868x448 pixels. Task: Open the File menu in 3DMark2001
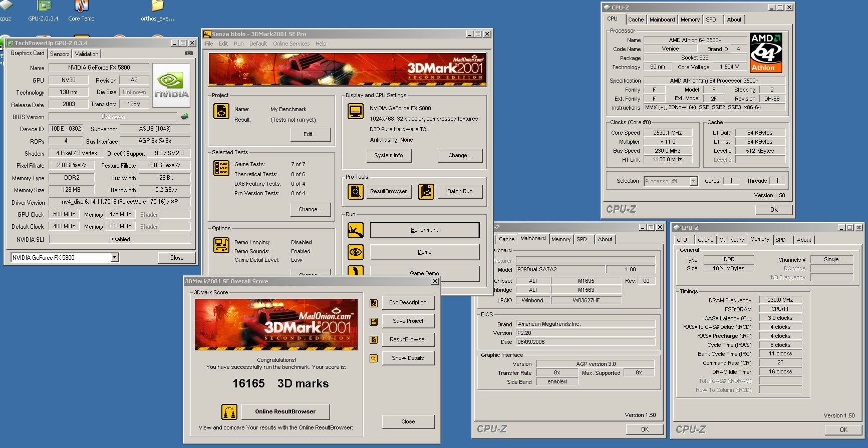209,44
